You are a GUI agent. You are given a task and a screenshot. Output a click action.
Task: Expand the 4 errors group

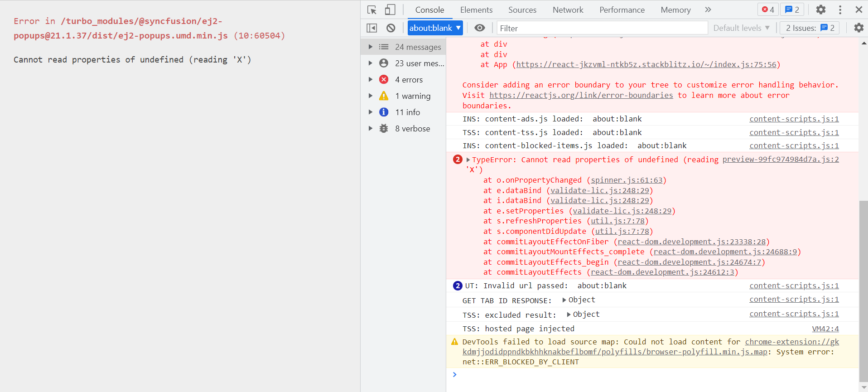tap(371, 80)
